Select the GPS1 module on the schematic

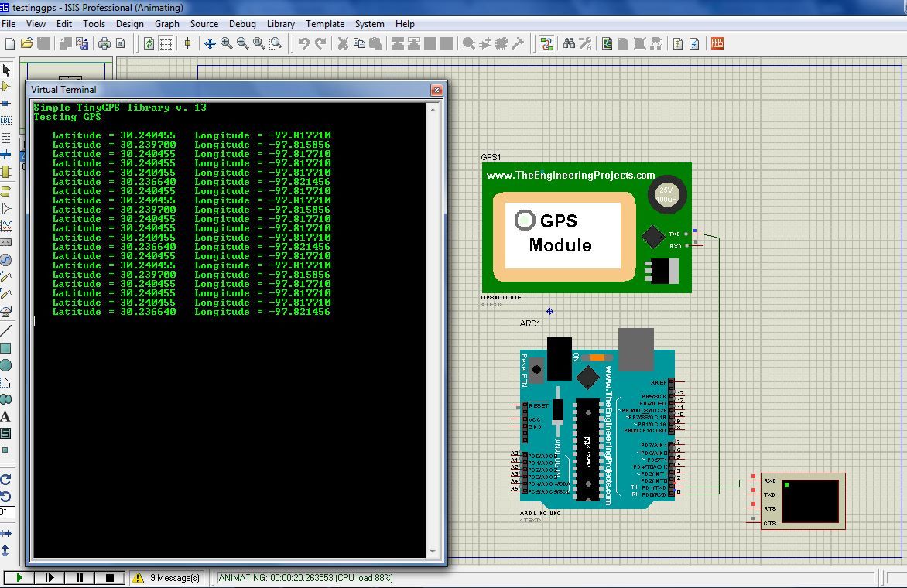(587, 227)
